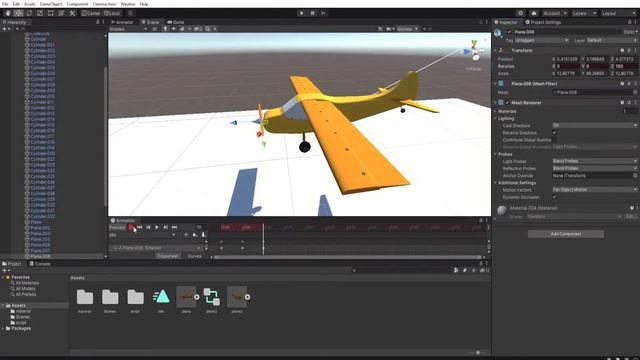
Task: Click the Mesh object picker circle
Action: tap(635, 93)
